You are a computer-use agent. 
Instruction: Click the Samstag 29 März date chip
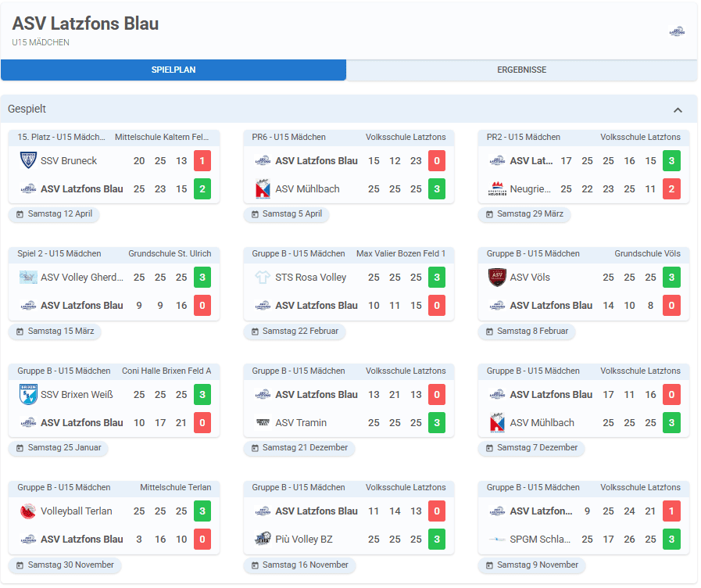coord(524,214)
